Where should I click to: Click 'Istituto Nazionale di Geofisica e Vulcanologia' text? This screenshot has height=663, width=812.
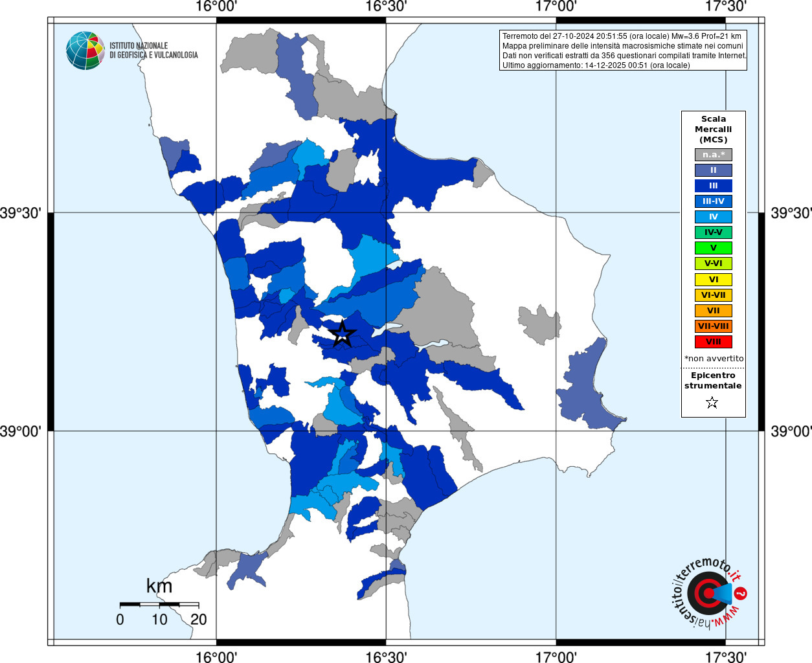tap(153, 51)
